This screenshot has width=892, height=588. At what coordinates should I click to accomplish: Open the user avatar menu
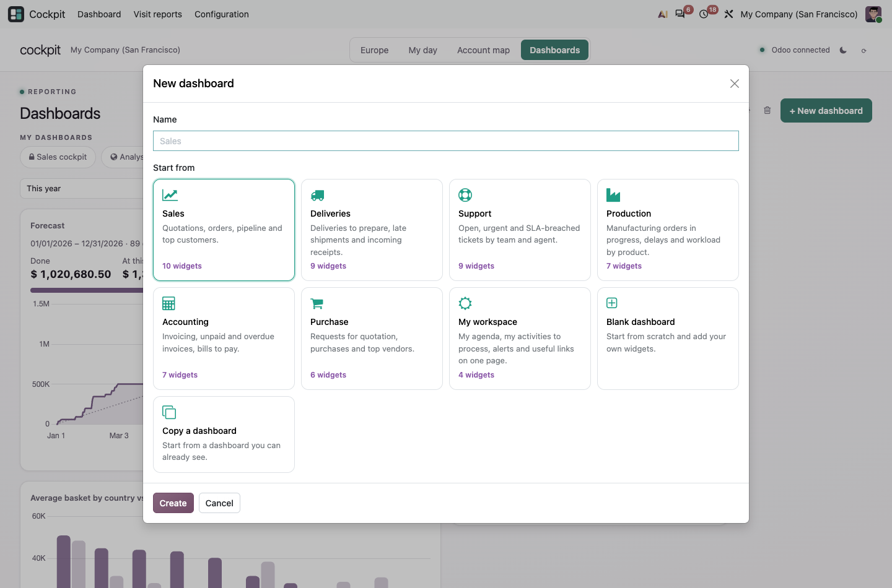(x=873, y=14)
